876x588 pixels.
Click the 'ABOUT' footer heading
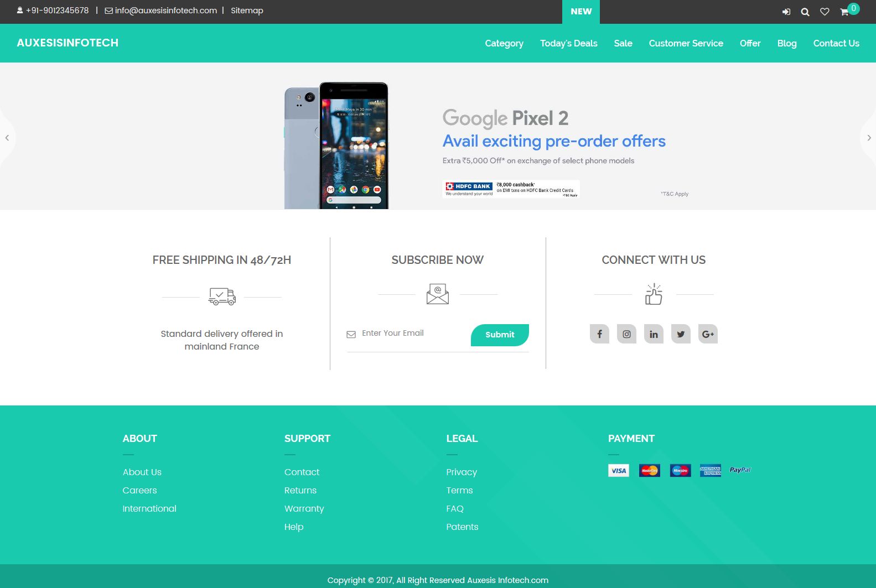coord(140,439)
